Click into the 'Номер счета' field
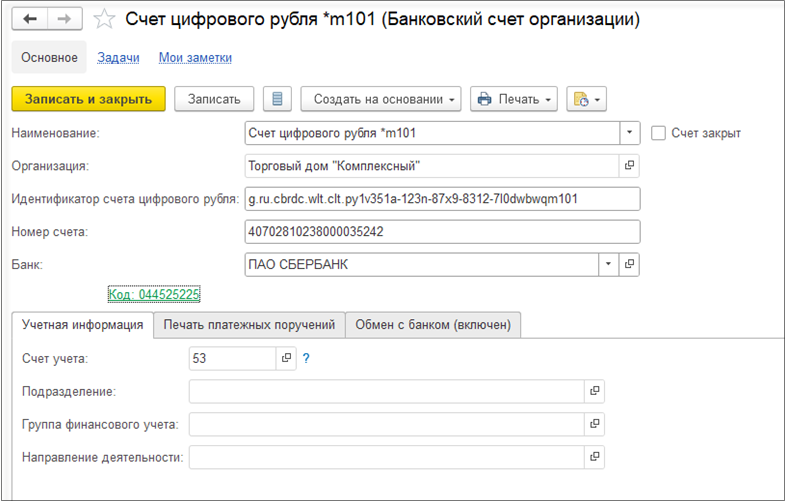785x501 pixels. pyautogui.click(x=441, y=231)
